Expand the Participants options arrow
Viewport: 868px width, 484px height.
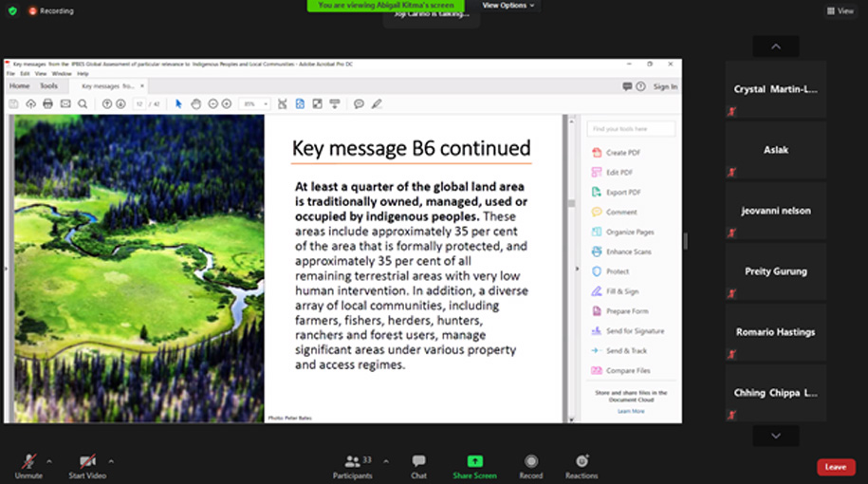tap(386, 460)
